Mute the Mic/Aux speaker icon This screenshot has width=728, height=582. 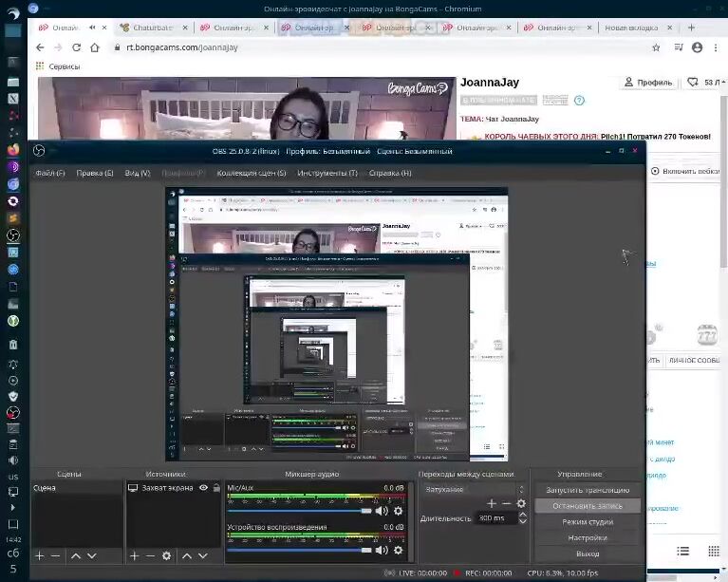[382, 511]
